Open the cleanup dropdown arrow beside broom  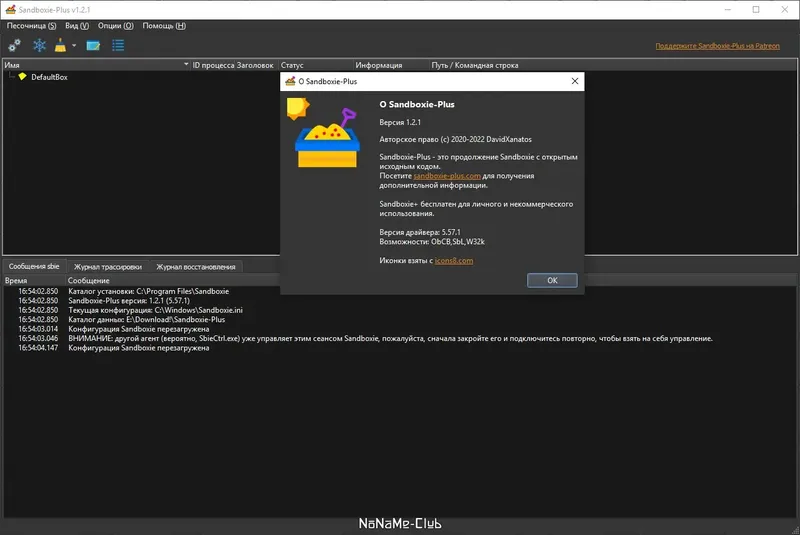(x=74, y=46)
